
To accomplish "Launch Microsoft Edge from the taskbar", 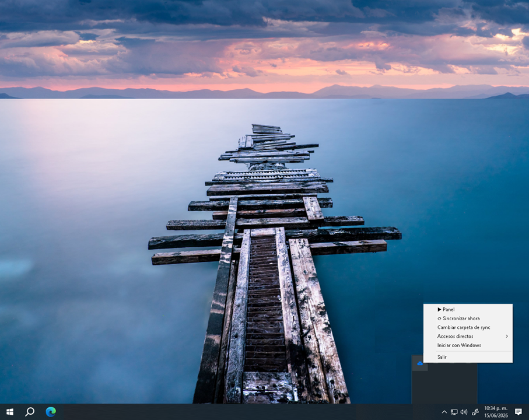I will pyautogui.click(x=51, y=412).
